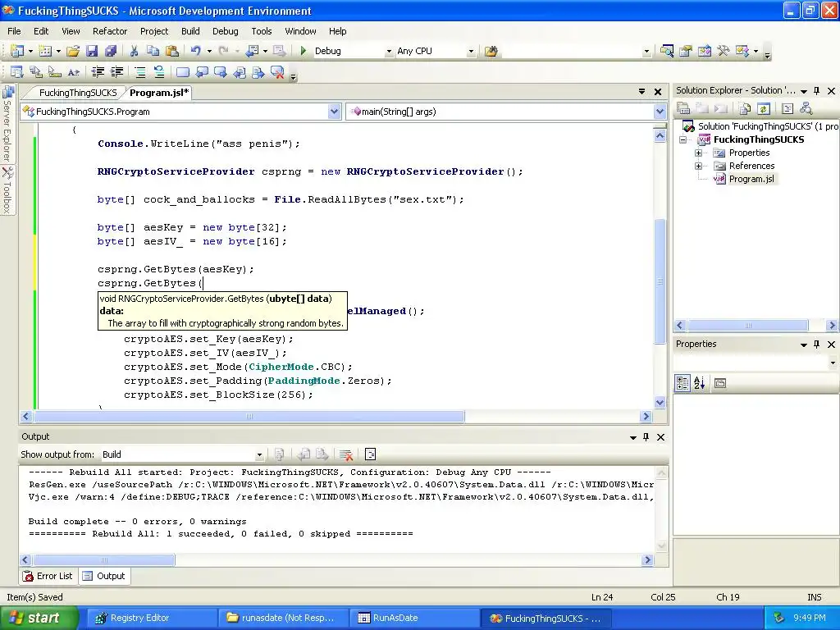Screen dimensions: 840x630
Task: Open the FuckingThingSUCKS.Program class dropdown
Action: pos(335,112)
